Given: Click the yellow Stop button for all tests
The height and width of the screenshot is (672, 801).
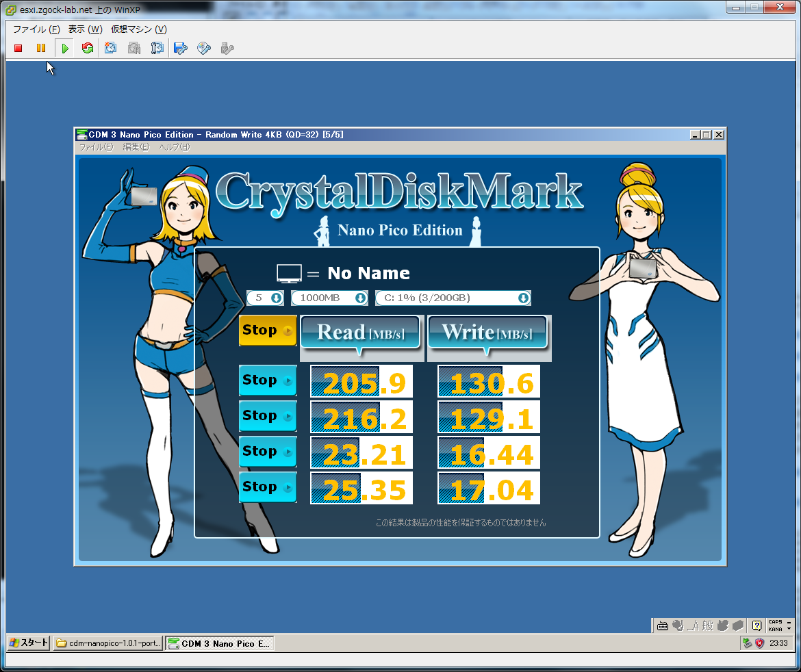Looking at the screenshot, I should pyautogui.click(x=268, y=331).
